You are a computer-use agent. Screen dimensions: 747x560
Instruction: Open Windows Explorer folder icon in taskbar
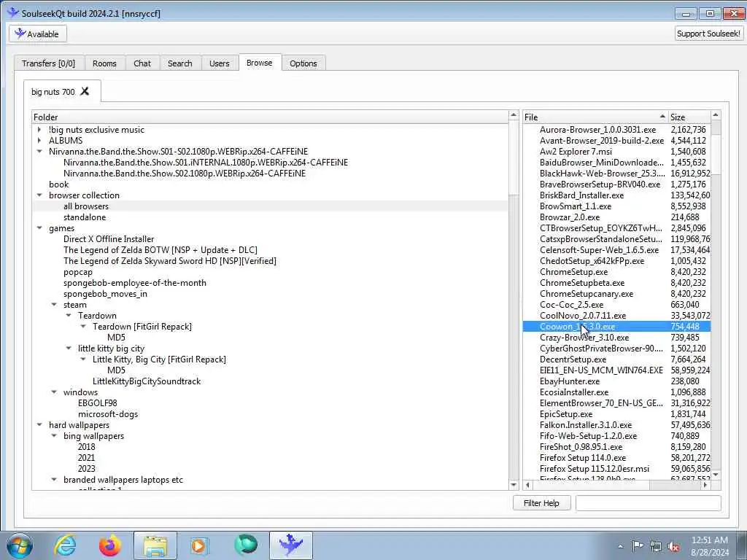[x=155, y=545]
